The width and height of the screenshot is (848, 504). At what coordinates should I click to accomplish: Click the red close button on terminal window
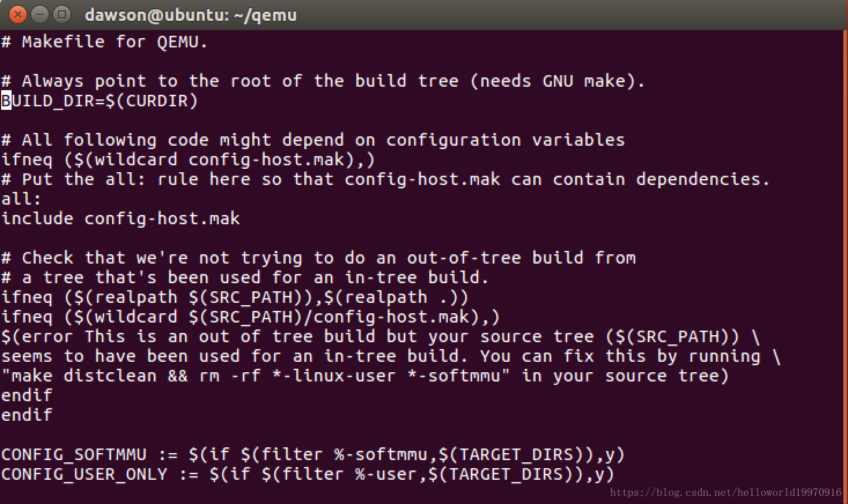(x=17, y=14)
